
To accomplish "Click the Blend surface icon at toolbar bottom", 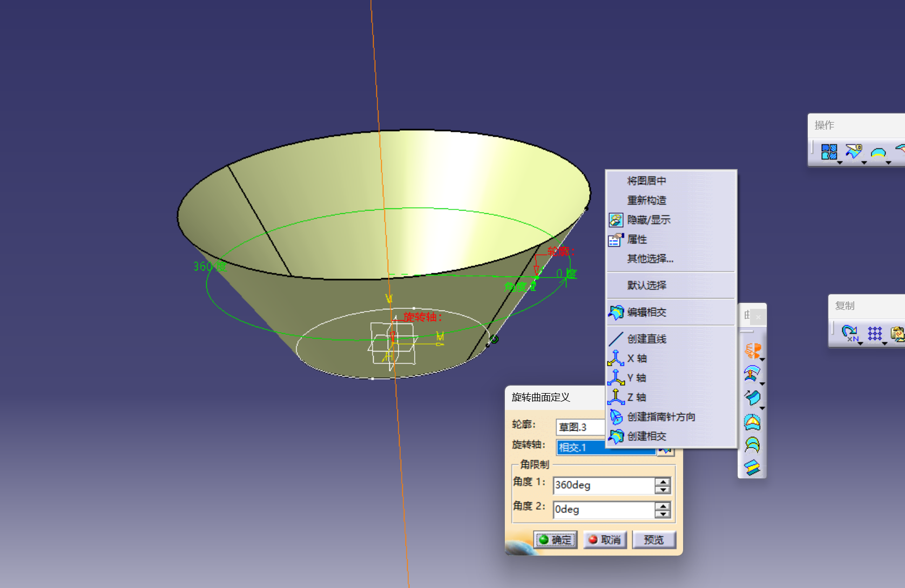I will [x=752, y=468].
